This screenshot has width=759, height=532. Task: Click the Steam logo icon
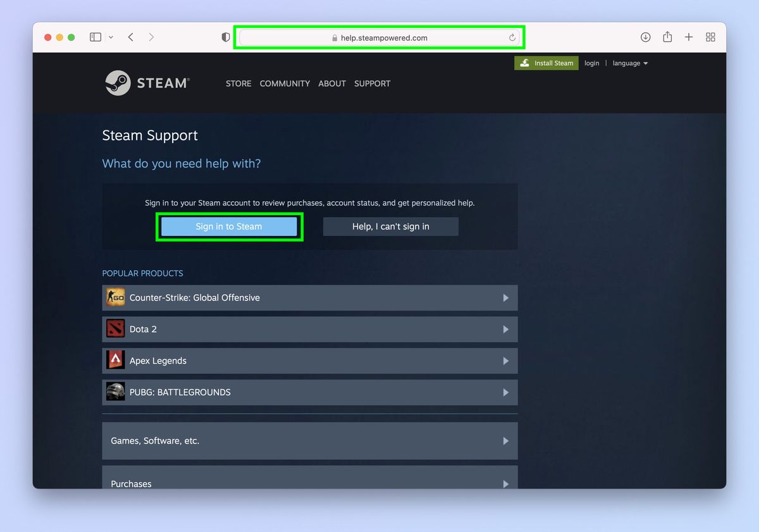pos(118,82)
